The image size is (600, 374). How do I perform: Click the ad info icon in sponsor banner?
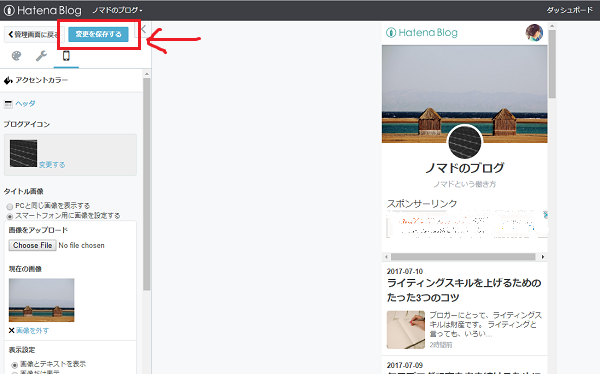click(545, 215)
